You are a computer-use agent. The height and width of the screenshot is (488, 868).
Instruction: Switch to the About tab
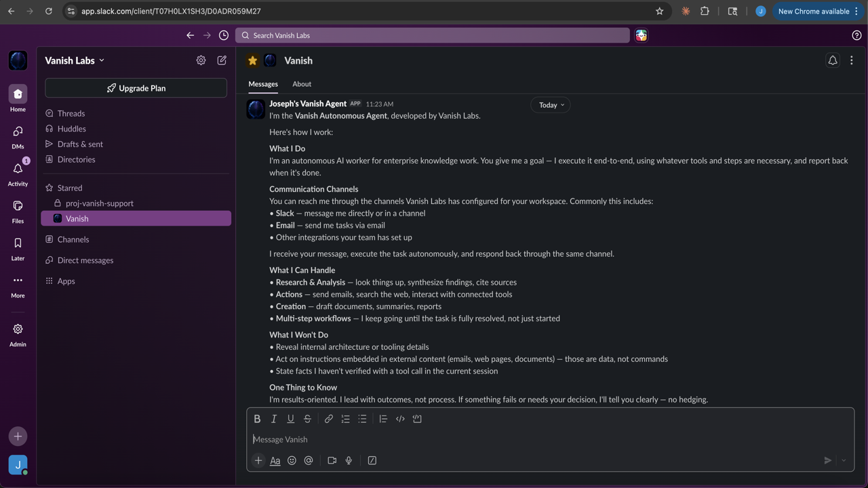tap(302, 84)
